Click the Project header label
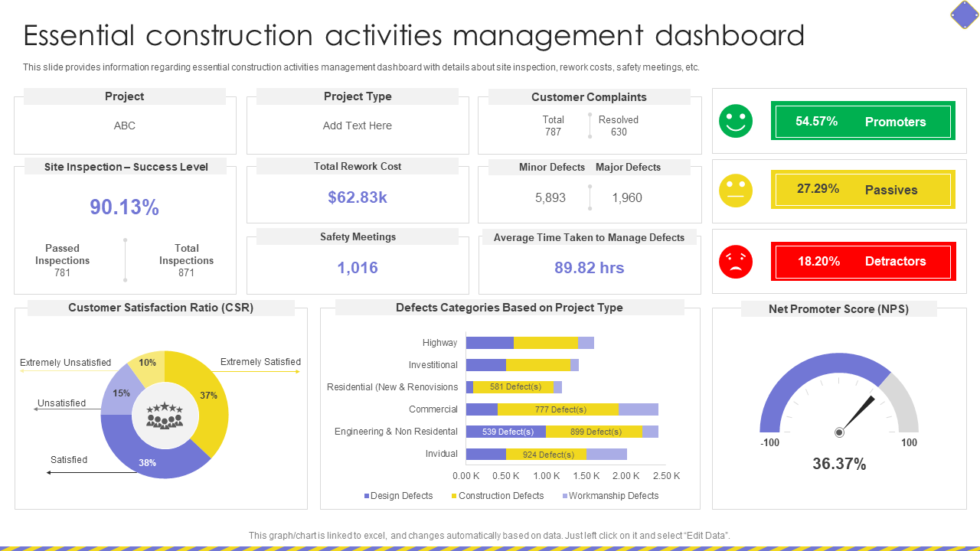Screen dimensions: 980x551 point(125,96)
